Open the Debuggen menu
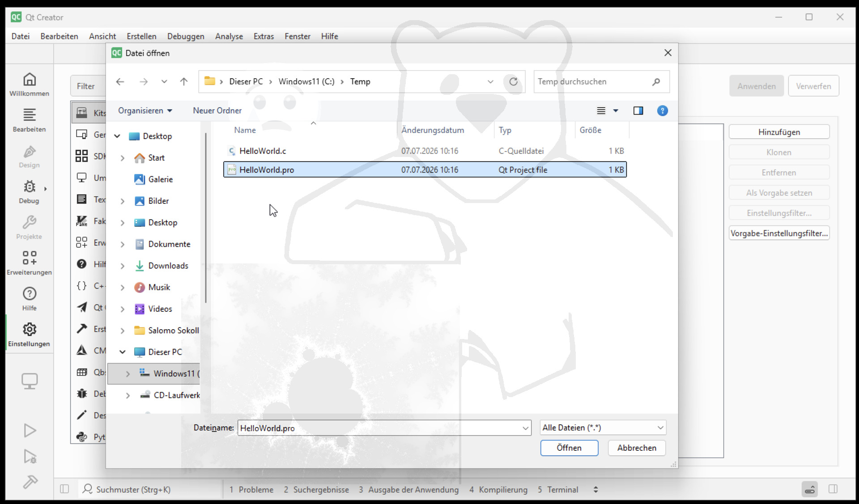The width and height of the screenshot is (859, 504). click(186, 36)
